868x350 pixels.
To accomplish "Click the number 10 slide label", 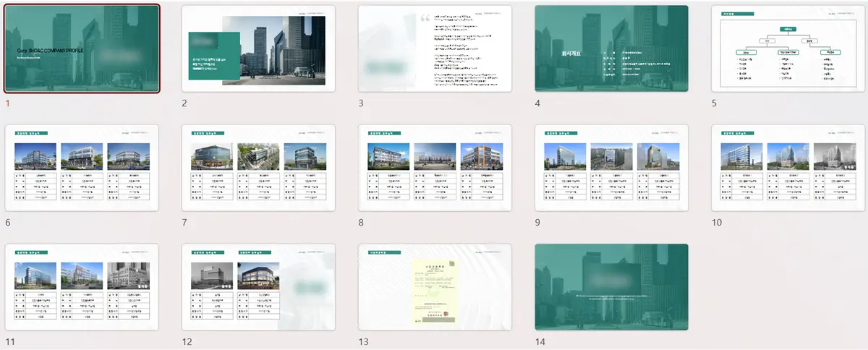I will 717,223.
